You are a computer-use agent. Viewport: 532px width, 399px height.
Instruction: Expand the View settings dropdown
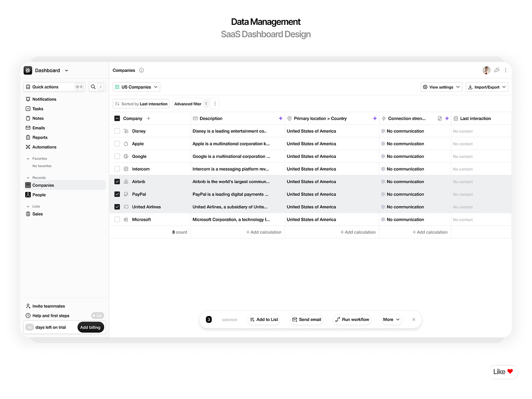(x=441, y=87)
